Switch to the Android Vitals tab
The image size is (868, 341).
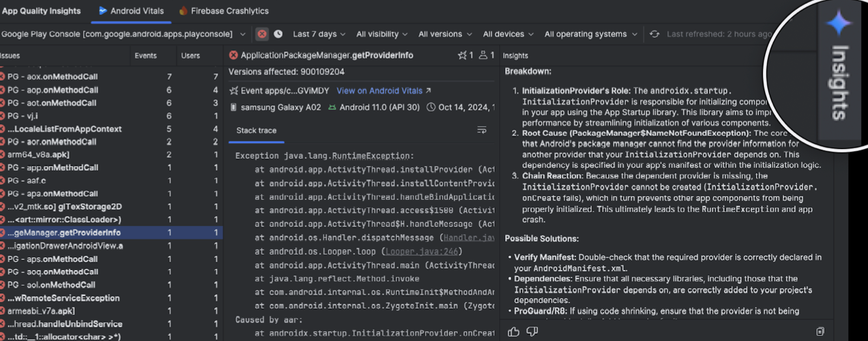click(131, 11)
